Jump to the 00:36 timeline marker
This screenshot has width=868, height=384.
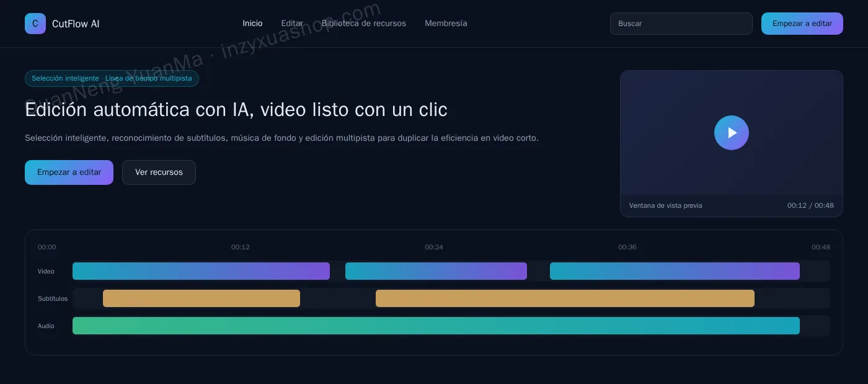[x=627, y=247]
